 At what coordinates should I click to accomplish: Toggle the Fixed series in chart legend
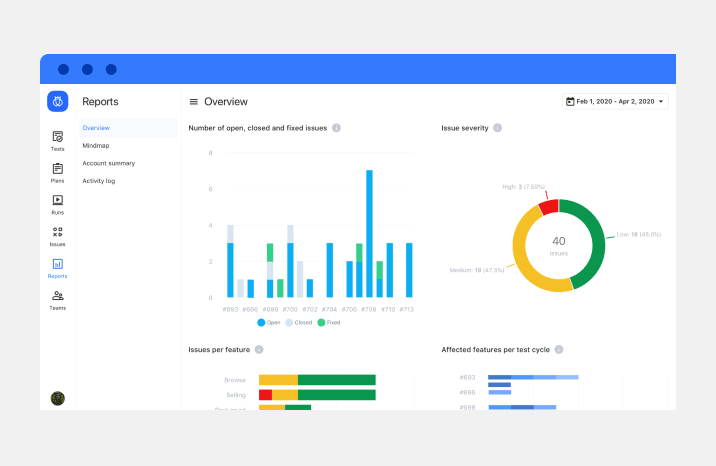(327, 323)
